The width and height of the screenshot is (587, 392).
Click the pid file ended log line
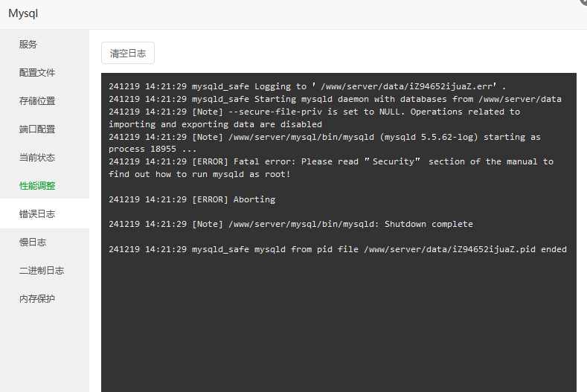pos(338,249)
